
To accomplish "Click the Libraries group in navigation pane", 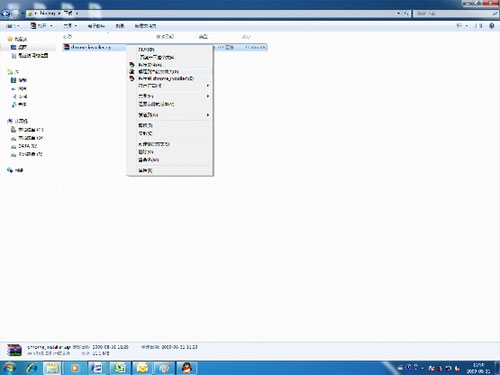I will pyautogui.click(x=13, y=72).
